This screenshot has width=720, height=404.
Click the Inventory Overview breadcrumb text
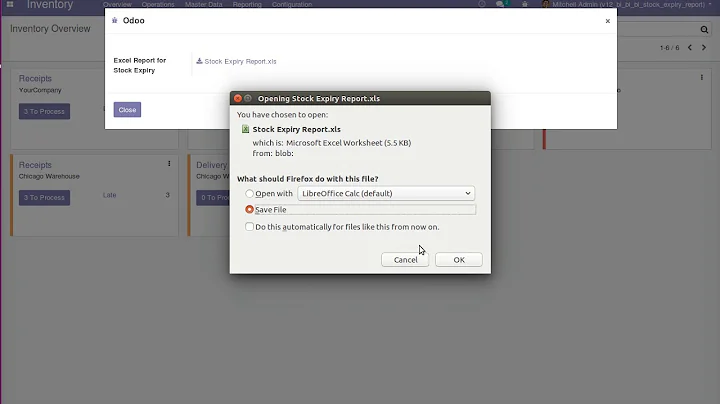pyautogui.click(x=50, y=28)
